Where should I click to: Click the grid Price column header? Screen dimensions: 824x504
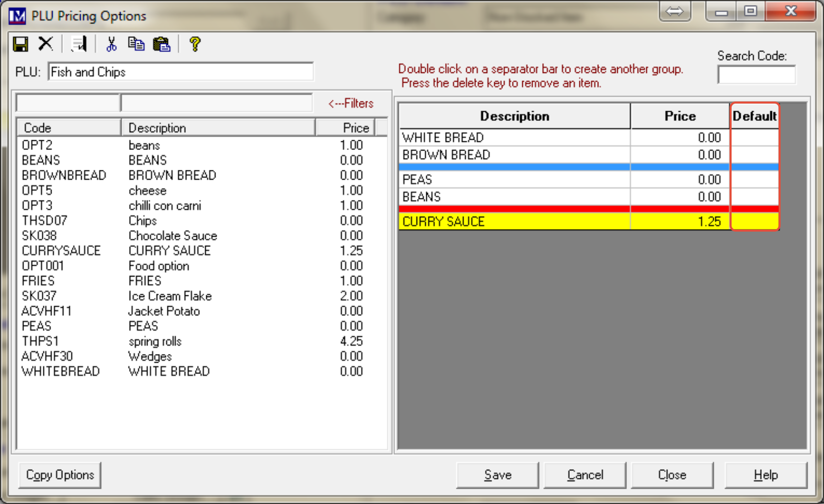point(680,116)
